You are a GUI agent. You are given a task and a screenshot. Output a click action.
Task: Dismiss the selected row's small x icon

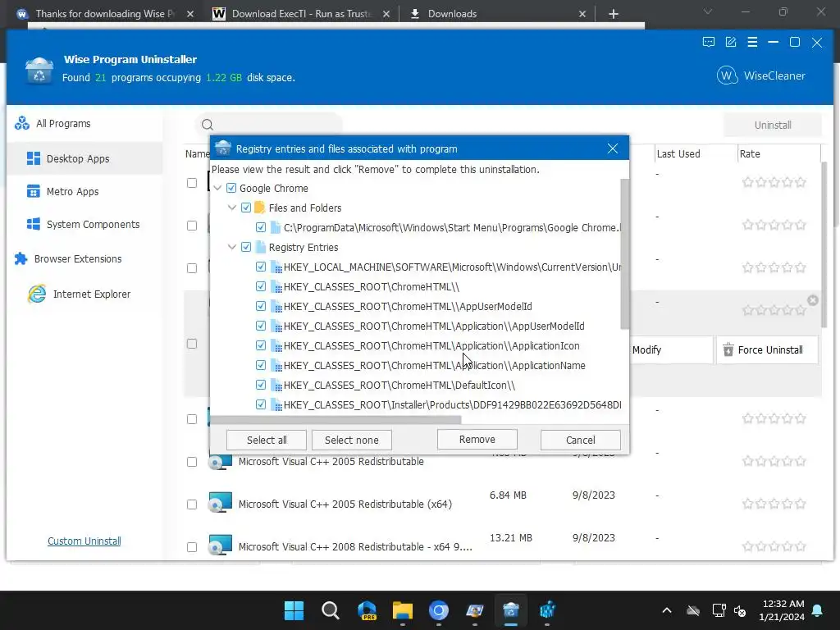(x=813, y=300)
